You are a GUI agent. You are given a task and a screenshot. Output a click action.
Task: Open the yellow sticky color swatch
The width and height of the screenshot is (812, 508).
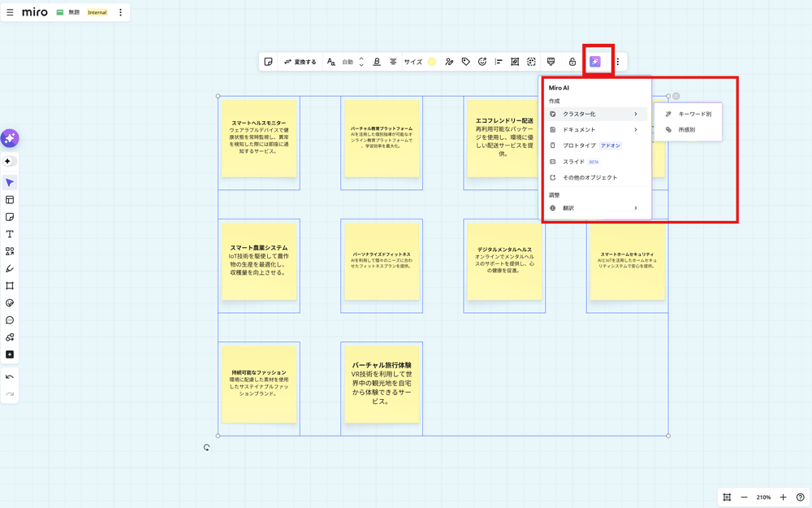click(432, 62)
